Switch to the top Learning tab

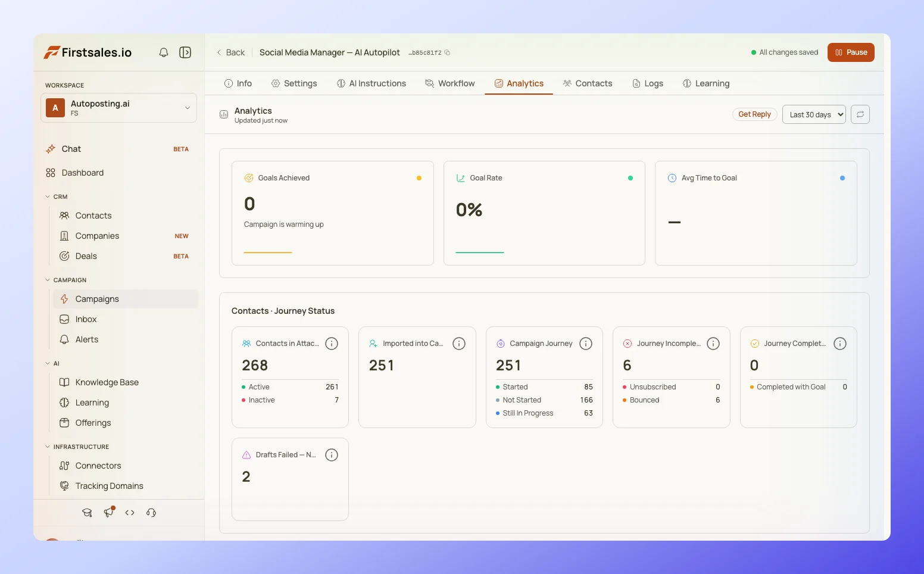coord(706,83)
